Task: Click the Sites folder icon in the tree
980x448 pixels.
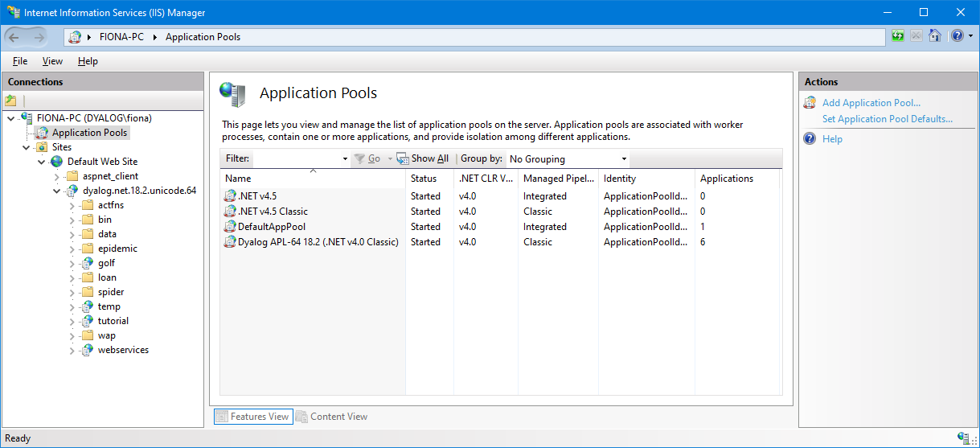Action: click(42, 147)
